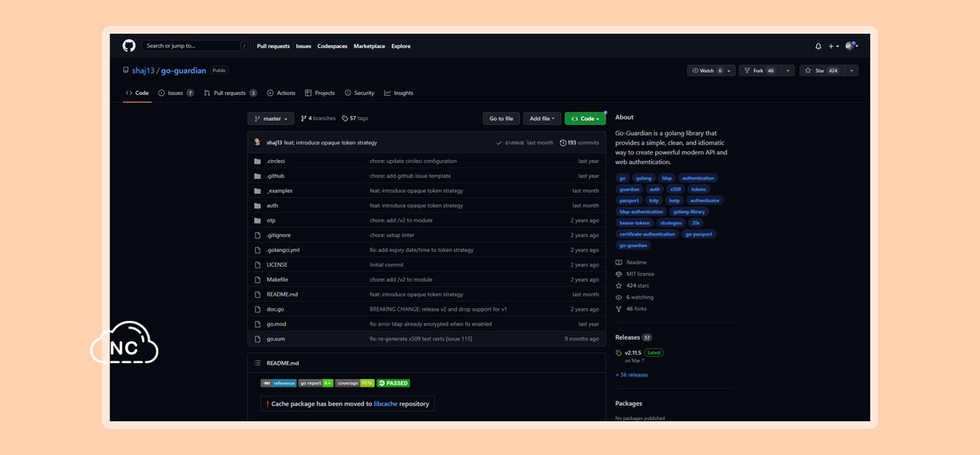
Task: Click the 2fa topic tag
Action: pyautogui.click(x=695, y=223)
